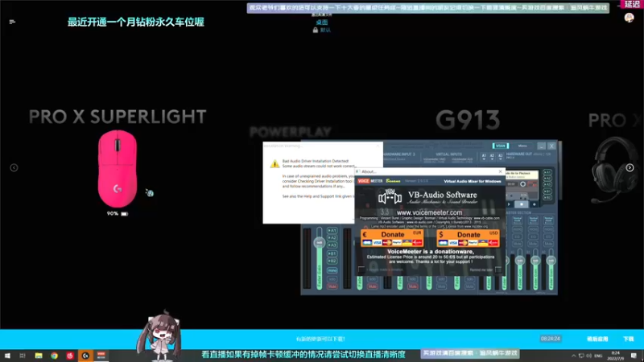Toggle B2 bus on first input strip
Viewport: 644px width, 362px height.
coord(332,261)
